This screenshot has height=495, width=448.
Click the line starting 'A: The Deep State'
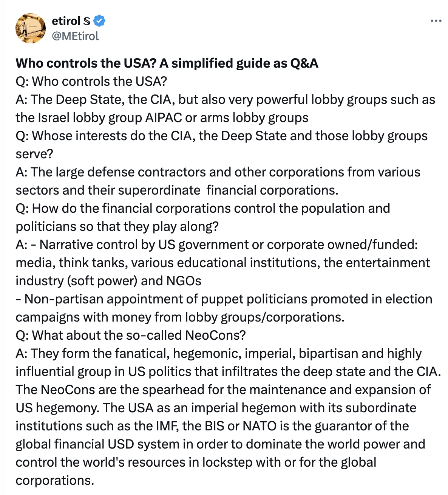click(225, 99)
